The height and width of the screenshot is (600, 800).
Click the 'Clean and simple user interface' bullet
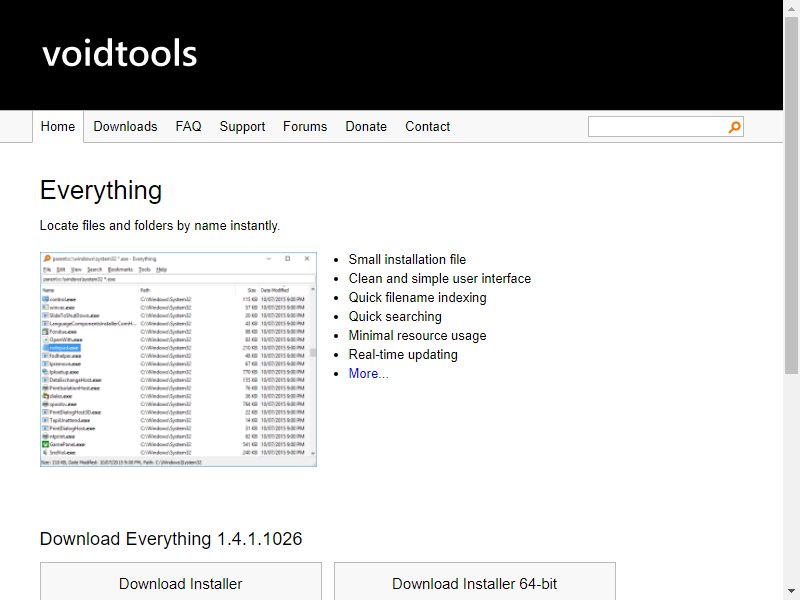(439, 279)
